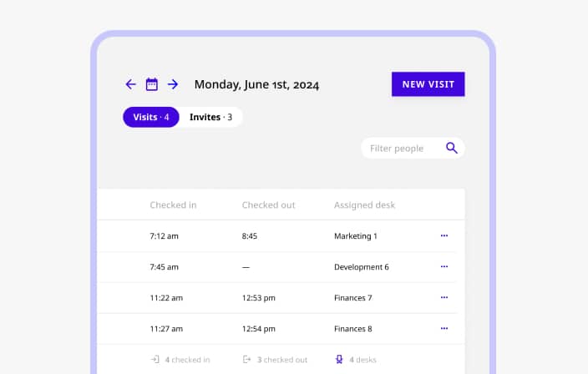Open more options for Marketing 1 row
This screenshot has width=588, height=374.
[x=444, y=236]
